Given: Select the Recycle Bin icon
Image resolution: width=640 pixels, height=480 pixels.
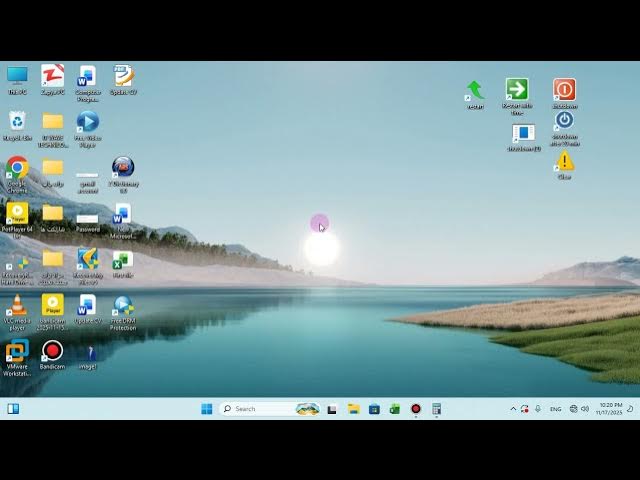Looking at the screenshot, I should click(x=17, y=126).
